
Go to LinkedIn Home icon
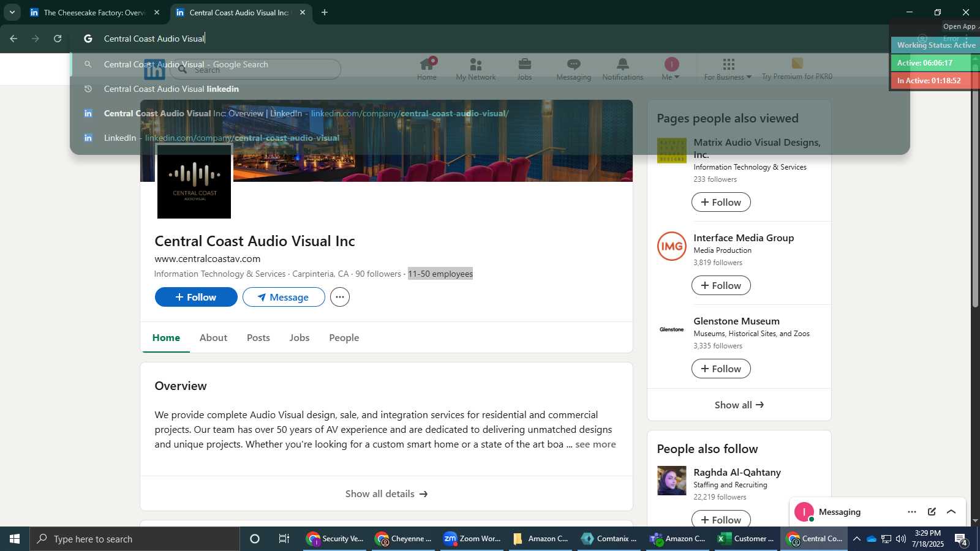point(427,69)
